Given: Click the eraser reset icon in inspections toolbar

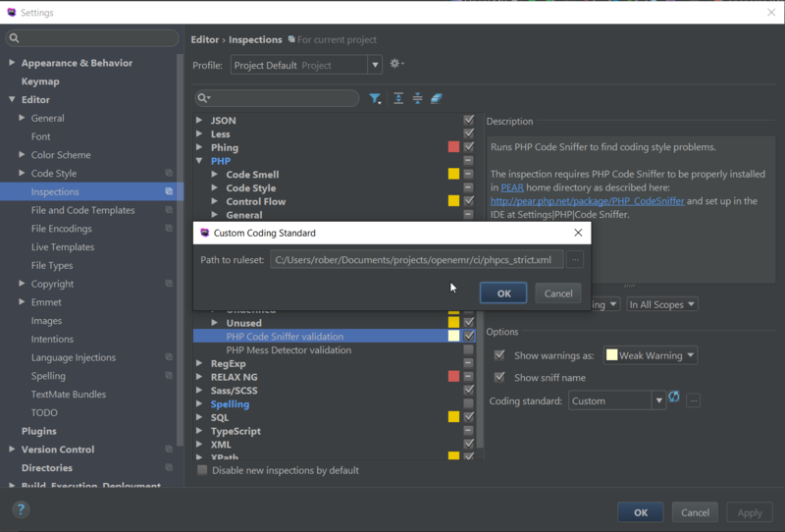Looking at the screenshot, I should (437, 98).
